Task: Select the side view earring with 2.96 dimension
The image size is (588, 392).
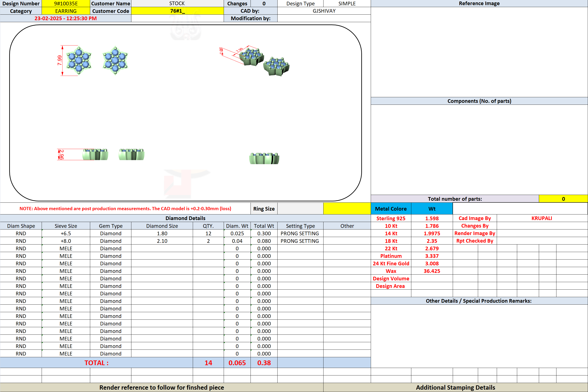Action: [95, 155]
